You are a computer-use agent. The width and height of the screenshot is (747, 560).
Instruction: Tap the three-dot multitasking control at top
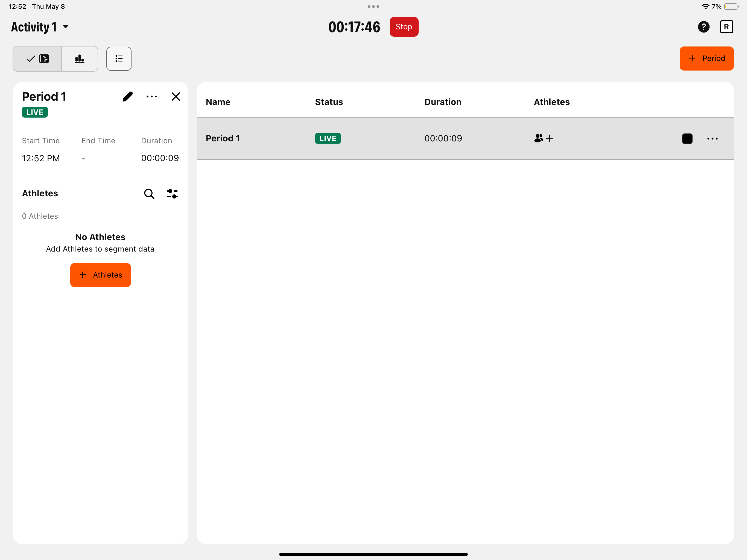click(x=373, y=6)
